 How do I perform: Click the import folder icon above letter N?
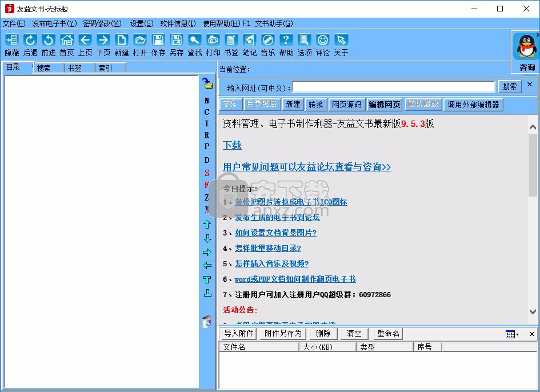[207, 83]
